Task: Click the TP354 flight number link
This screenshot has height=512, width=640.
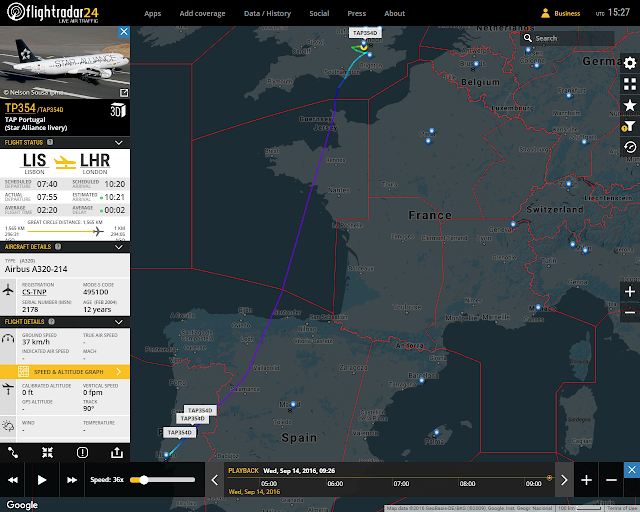Action: tap(20, 108)
